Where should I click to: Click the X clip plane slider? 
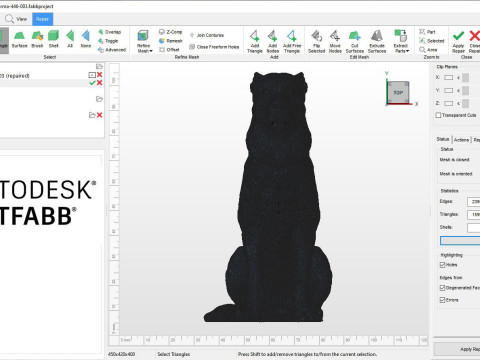pyautogui.click(x=465, y=78)
